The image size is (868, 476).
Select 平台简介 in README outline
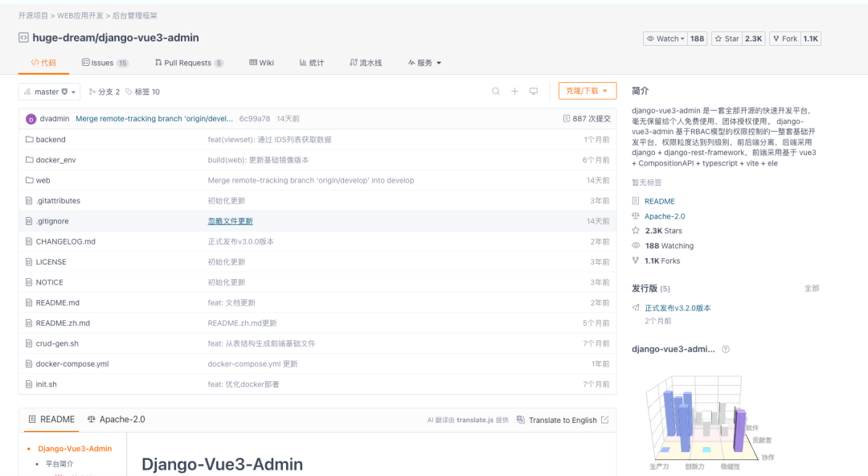[59, 464]
